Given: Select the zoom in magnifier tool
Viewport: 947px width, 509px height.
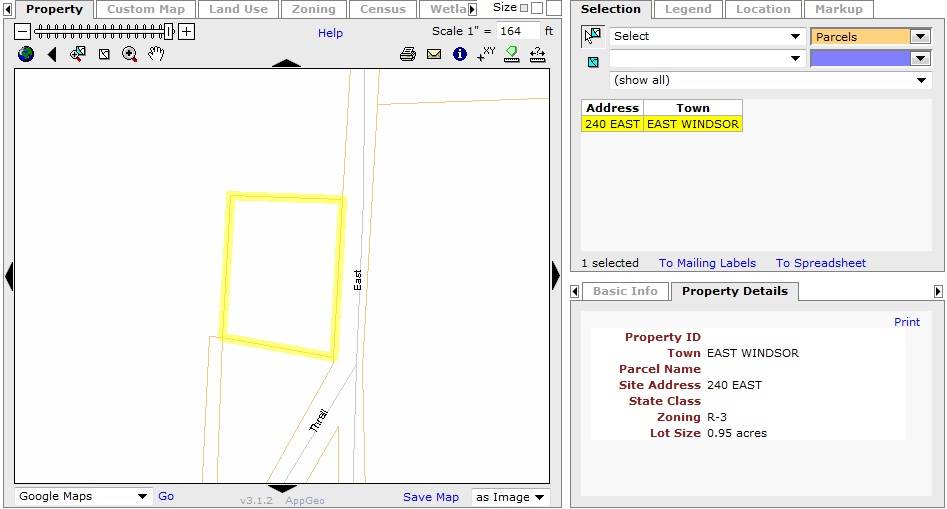Looking at the screenshot, I should click(x=130, y=54).
